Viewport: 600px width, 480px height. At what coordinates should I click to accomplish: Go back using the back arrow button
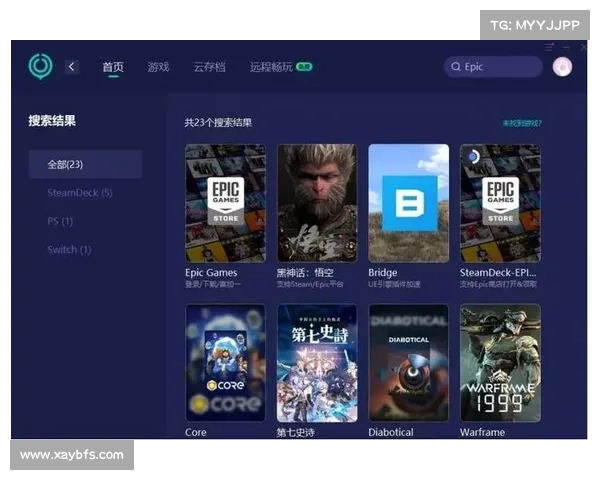[x=72, y=67]
